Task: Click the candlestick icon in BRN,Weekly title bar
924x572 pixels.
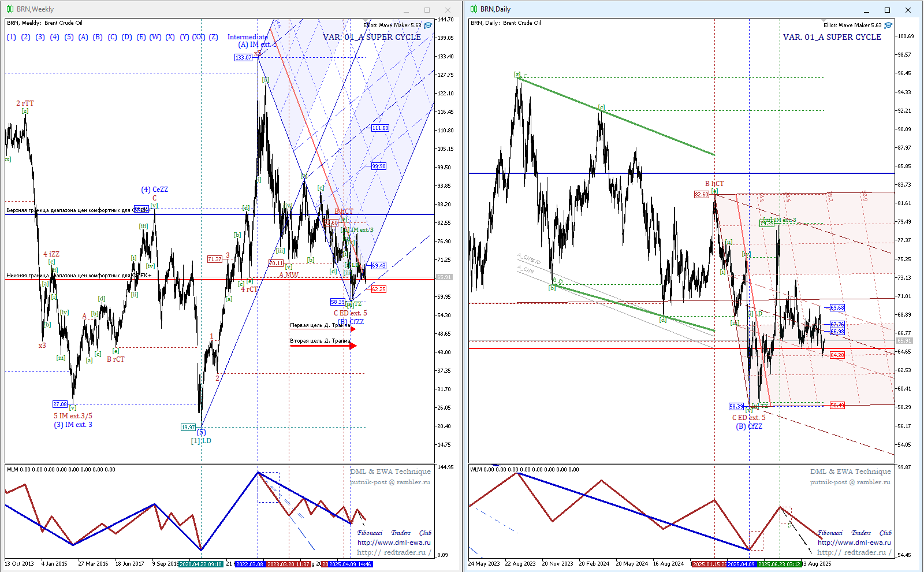Action: coord(10,9)
